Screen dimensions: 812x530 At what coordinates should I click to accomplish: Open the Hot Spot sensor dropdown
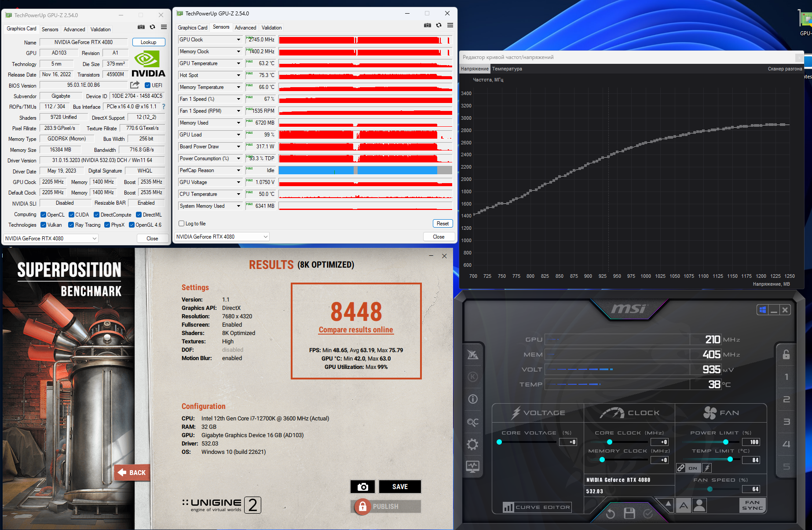[238, 75]
